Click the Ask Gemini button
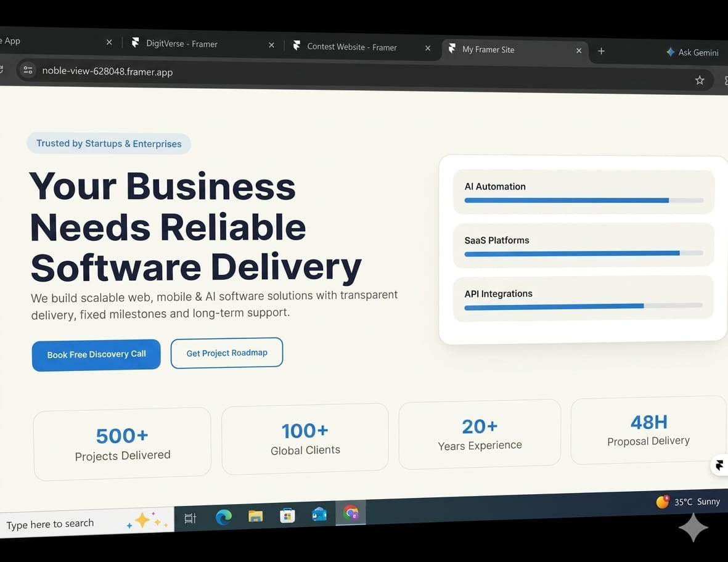This screenshot has width=728, height=562. coord(692,52)
